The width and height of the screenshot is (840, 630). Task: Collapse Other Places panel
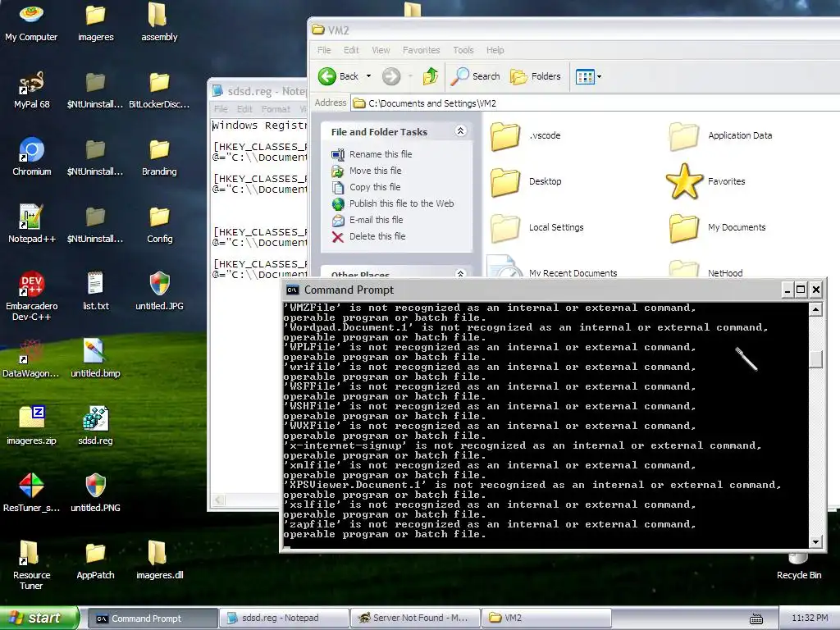click(x=460, y=273)
